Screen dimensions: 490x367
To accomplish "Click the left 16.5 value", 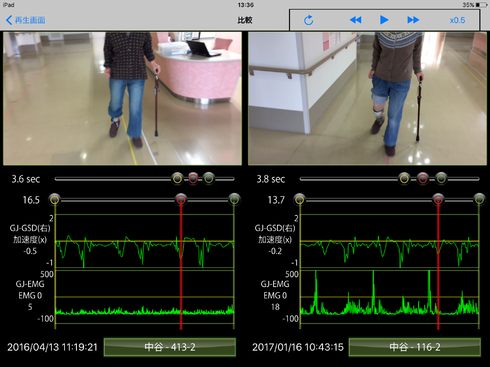I will [x=31, y=200].
